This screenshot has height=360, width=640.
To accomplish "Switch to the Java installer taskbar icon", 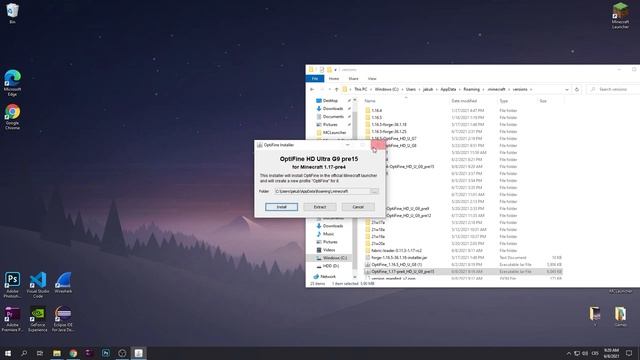I will 138,353.
